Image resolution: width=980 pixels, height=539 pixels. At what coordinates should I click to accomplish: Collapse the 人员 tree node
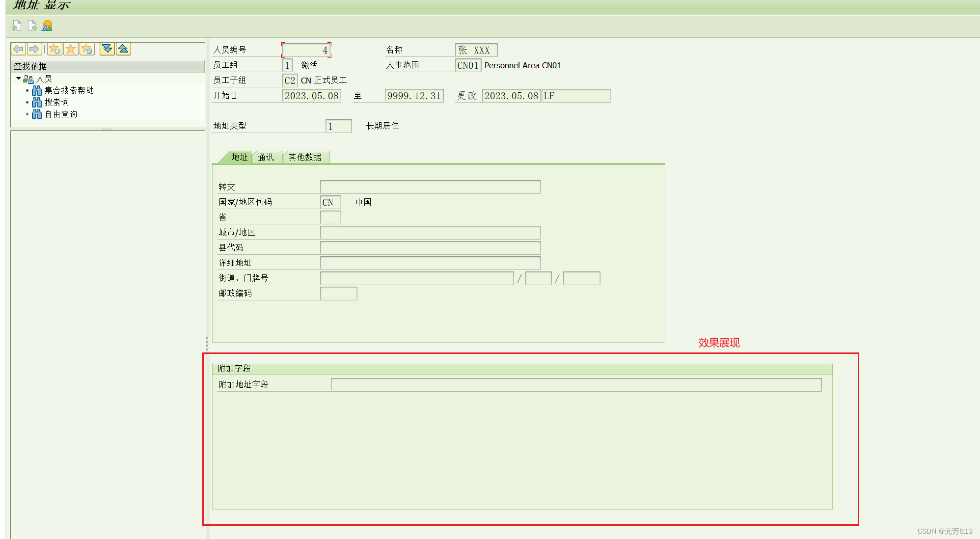(19, 79)
